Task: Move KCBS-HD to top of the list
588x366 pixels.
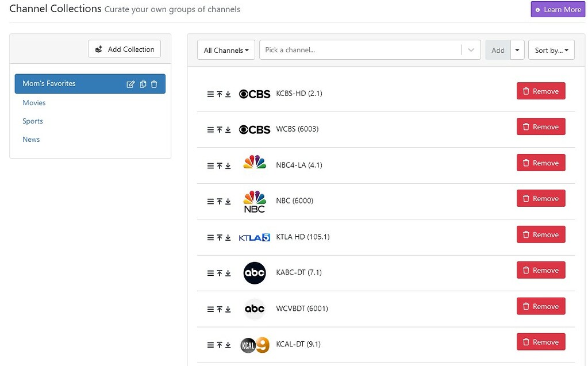Action: (x=218, y=94)
